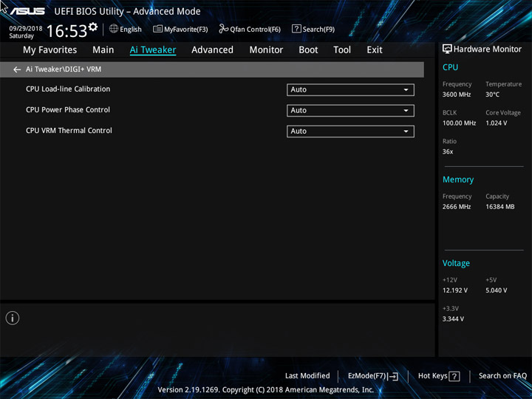Switch to the Main tab
Image resolution: width=532 pixels, height=399 pixels.
103,50
